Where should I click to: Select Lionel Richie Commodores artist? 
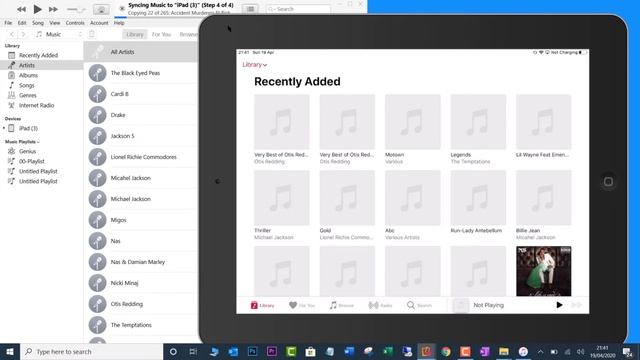(x=141, y=157)
